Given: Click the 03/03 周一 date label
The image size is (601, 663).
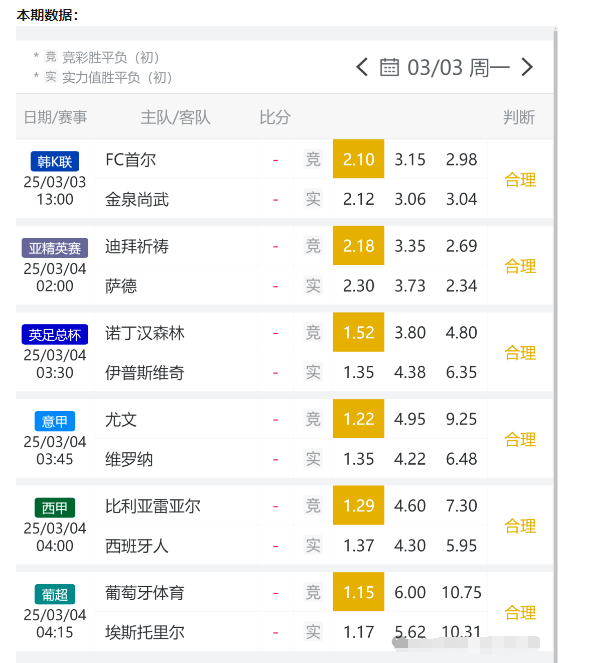Looking at the screenshot, I should pyautogui.click(x=458, y=67).
